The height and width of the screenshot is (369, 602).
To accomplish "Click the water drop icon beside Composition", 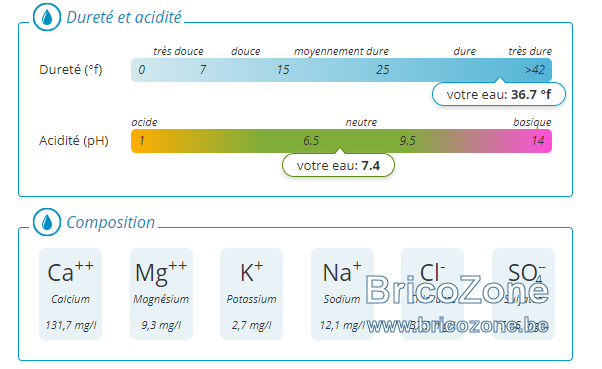I will tap(47, 222).
